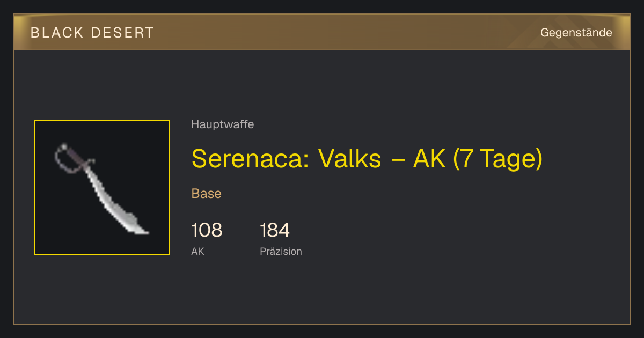
Task: Click the '(7 Tage)' part of title
Action: pos(498,159)
